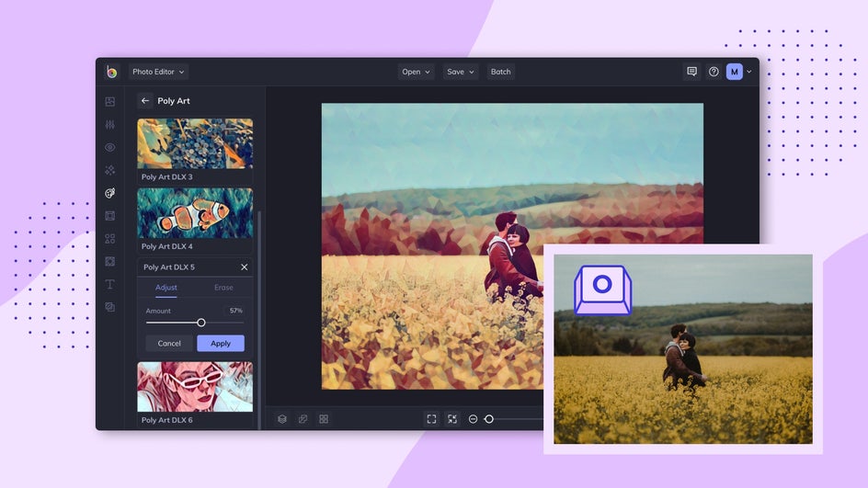Open the Edit sliders tool icon

[x=110, y=124]
